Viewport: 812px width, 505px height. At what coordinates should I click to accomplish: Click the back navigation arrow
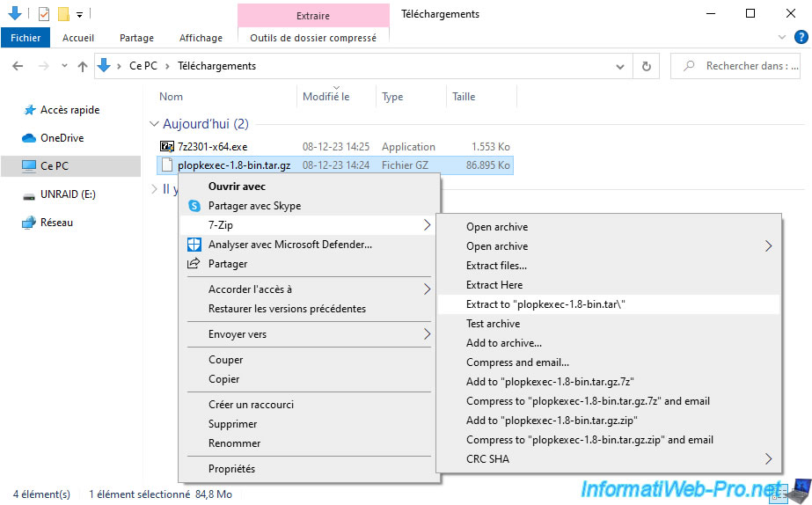[19, 66]
